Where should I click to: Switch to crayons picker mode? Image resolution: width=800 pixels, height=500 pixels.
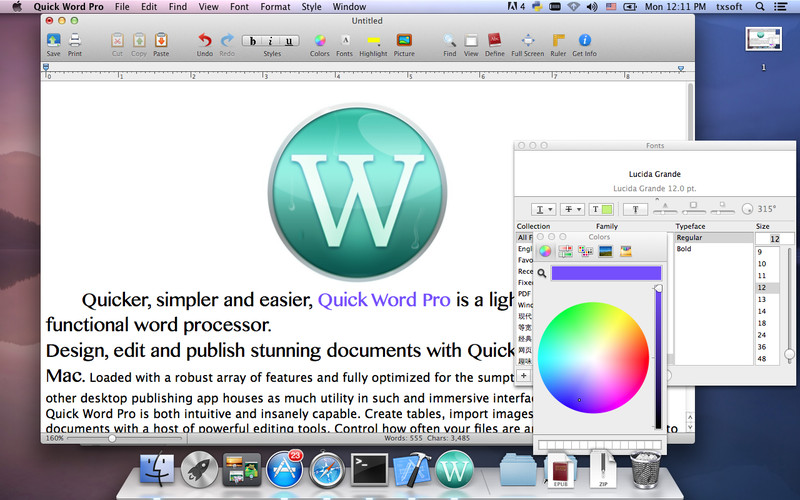coord(626,251)
